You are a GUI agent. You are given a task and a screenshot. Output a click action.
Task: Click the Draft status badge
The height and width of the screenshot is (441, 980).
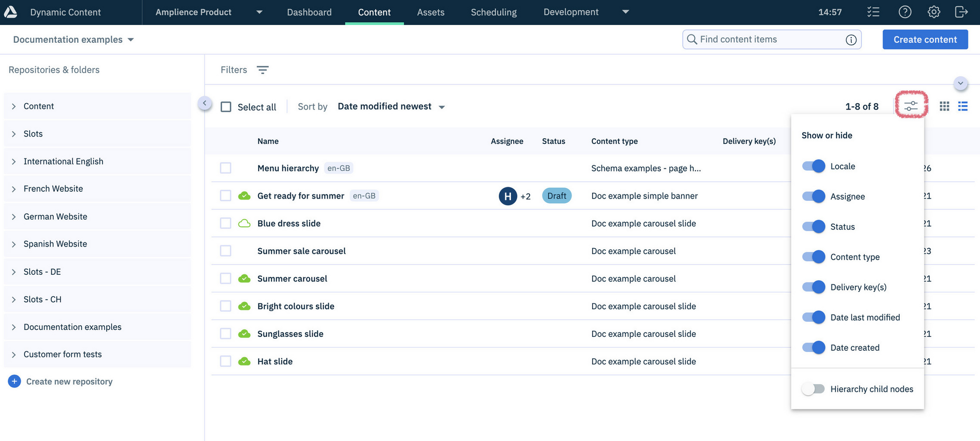pos(557,196)
